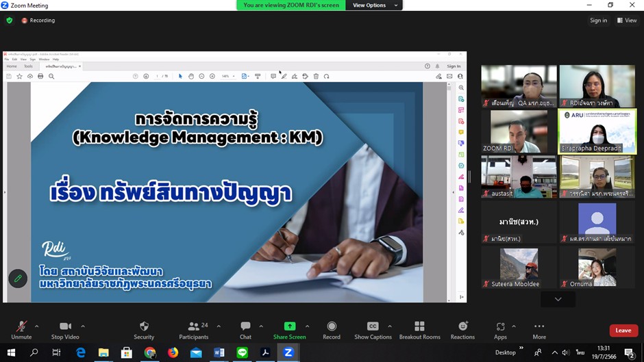Select the Acrobat hand pan tool
This screenshot has width=644, height=362.
191,77
